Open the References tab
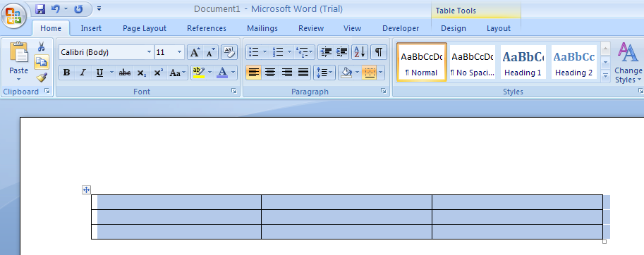The width and height of the screenshot is (644, 255). click(x=207, y=28)
